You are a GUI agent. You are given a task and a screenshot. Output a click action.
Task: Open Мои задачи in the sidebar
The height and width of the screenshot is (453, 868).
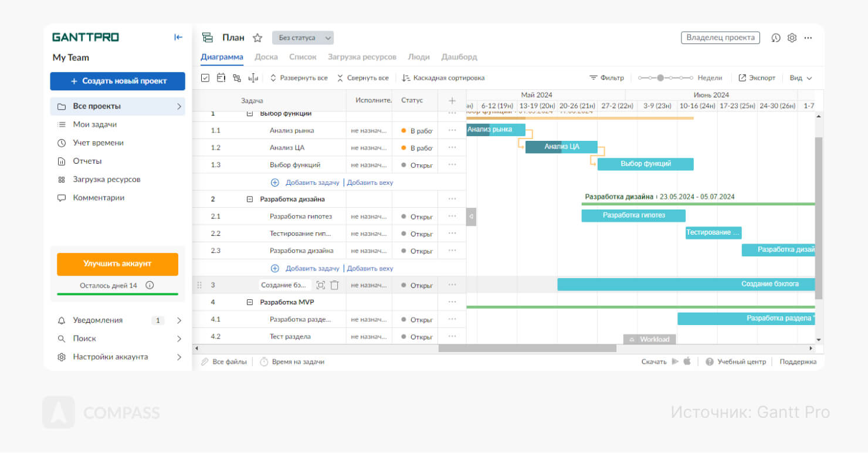tap(94, 124)
